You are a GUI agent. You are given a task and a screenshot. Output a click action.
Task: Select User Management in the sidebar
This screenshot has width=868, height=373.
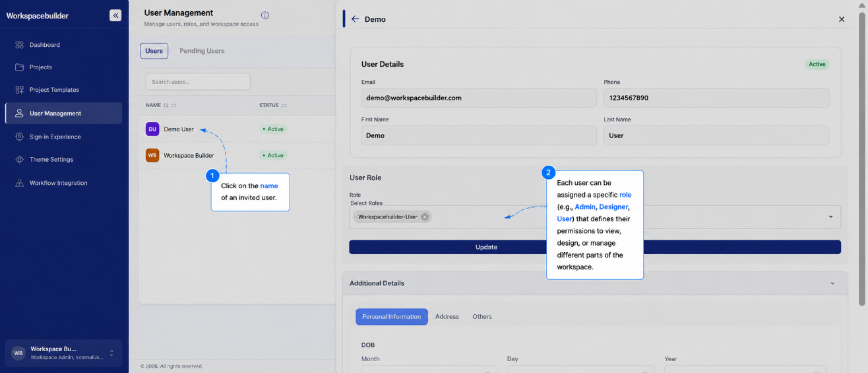tap(63, 113)
